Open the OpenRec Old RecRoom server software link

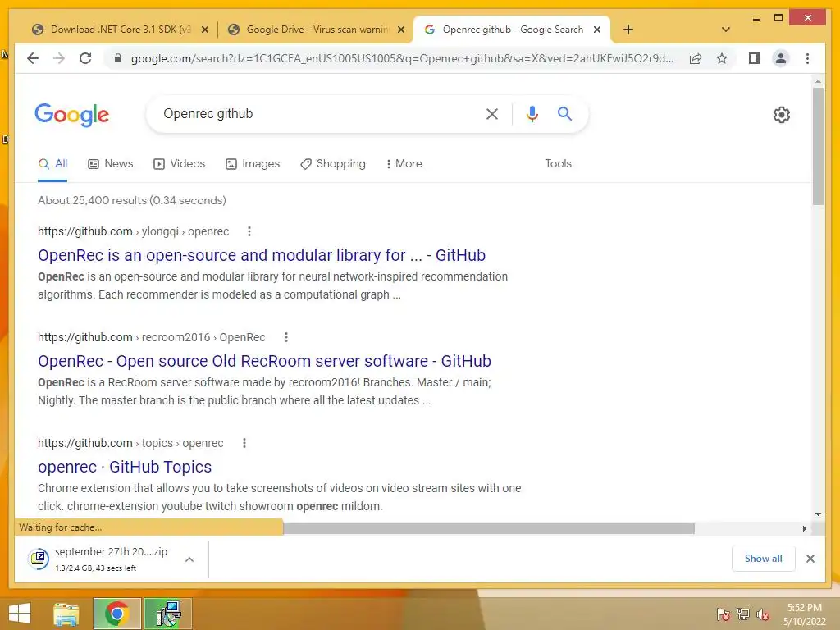point(264,361)
